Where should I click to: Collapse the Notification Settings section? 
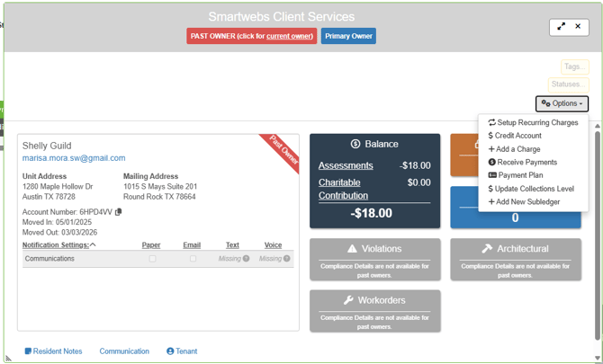93,244
